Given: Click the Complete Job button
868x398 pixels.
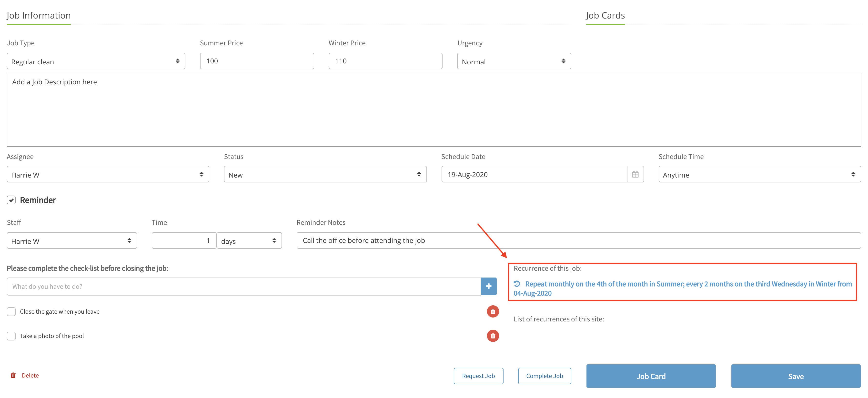Looking at the screenshot, I should (x=545, y=376).
